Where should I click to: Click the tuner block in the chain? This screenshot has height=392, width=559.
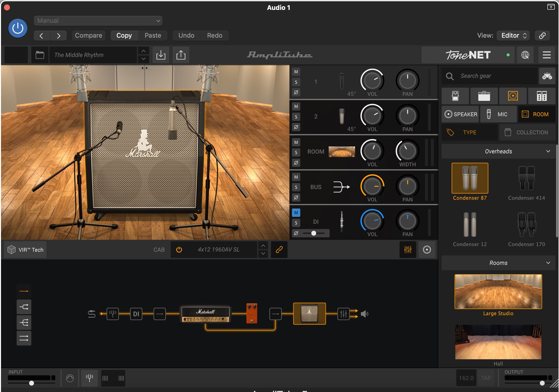click(x=113, y=314)
